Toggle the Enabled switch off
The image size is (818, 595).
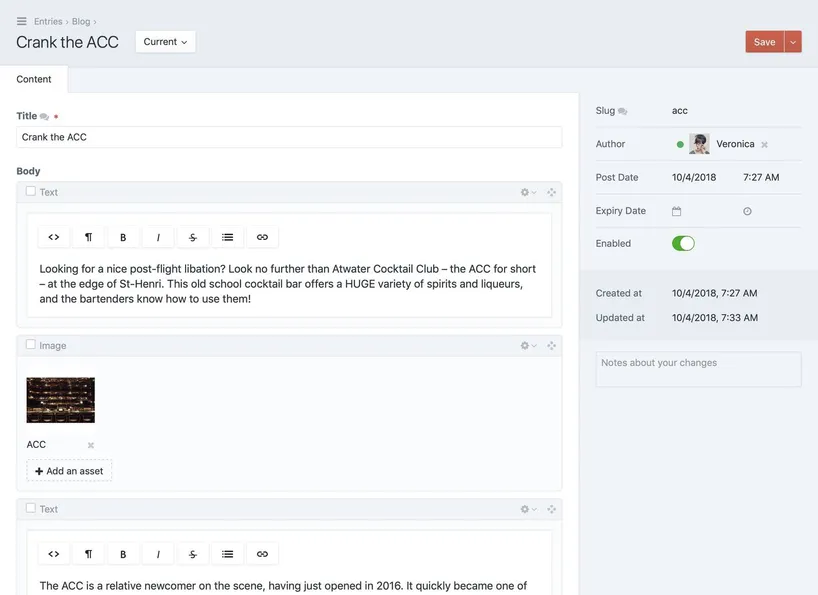(x=683, y=244)
